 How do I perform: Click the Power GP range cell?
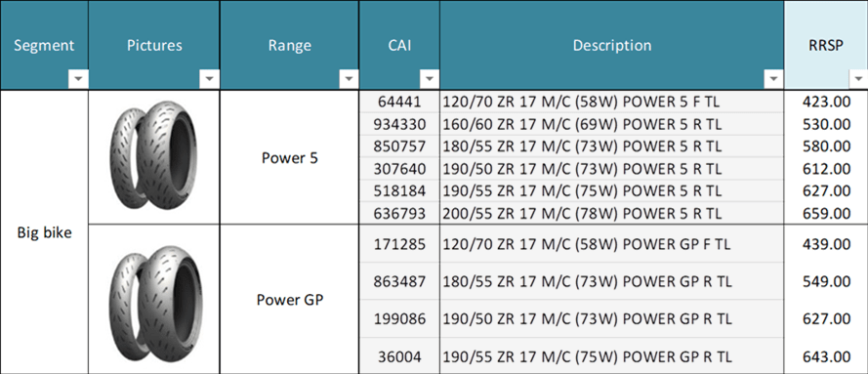pos(290,300)
